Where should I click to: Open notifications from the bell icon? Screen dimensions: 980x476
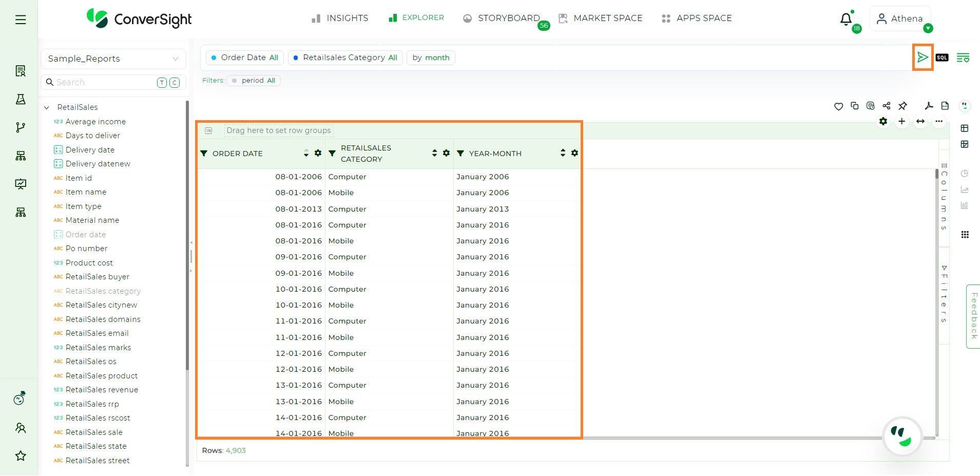(x=846, y=20)
